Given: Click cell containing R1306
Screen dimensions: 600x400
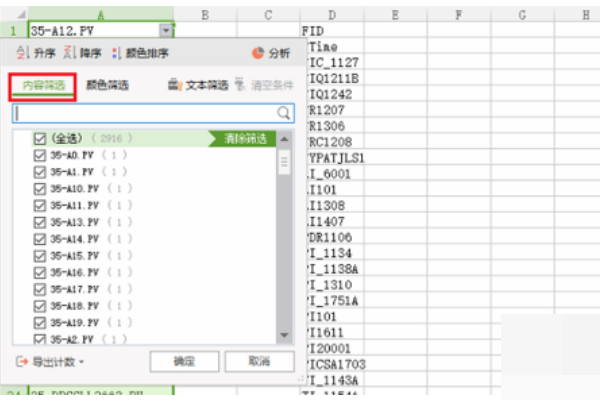Looking at the screenshot, I should (x=335, y=126).
